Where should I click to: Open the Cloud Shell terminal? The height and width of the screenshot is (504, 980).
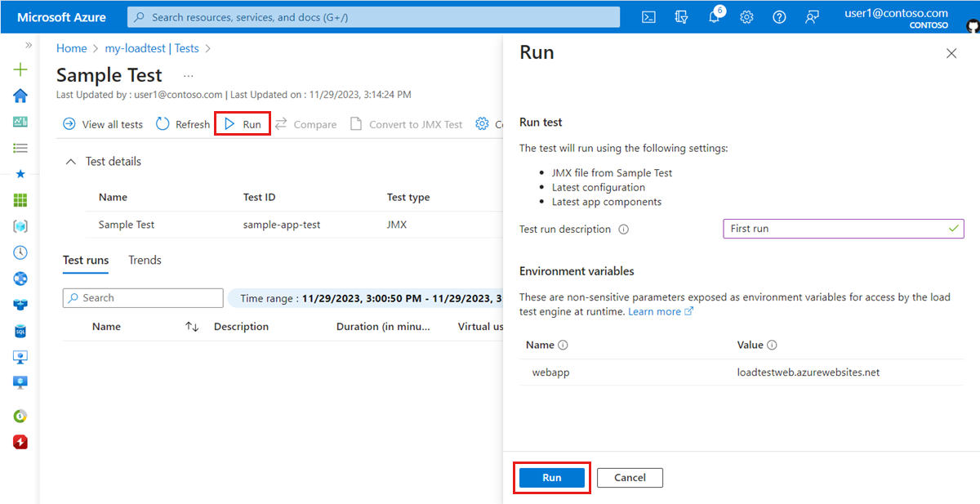[648, 17]
